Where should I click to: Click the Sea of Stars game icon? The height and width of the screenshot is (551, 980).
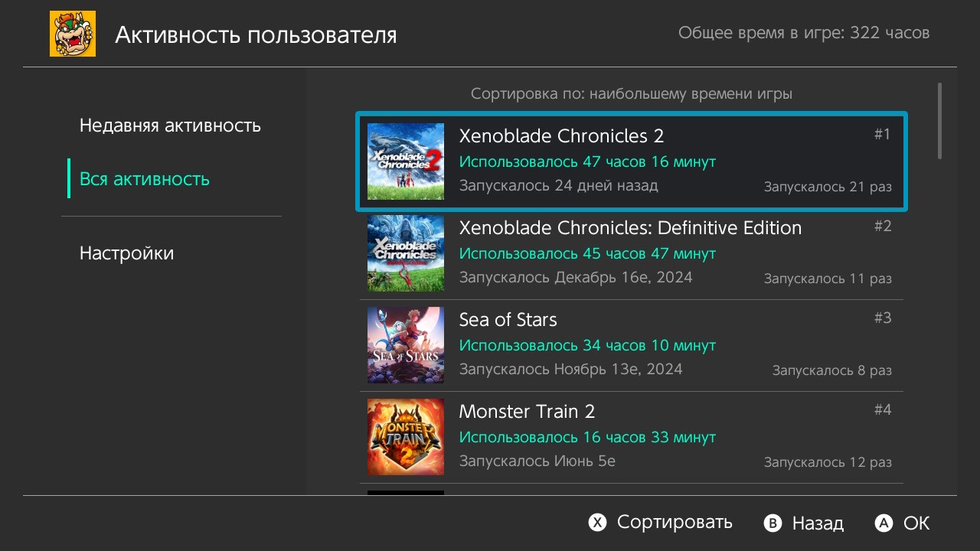click(406, 345)
